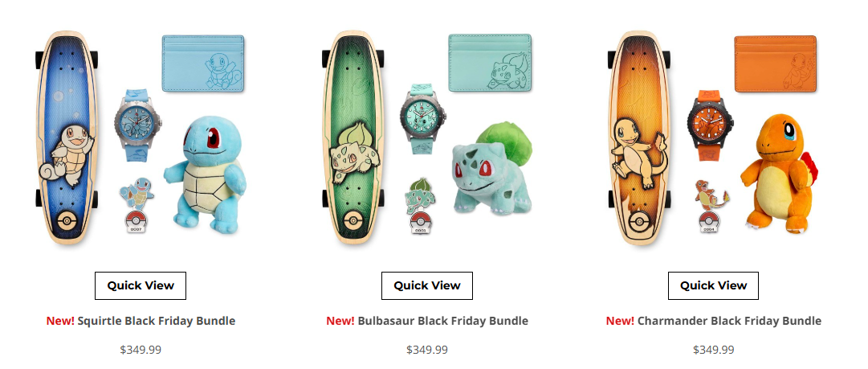Click the blue Squirtle wristwatch

138,125
